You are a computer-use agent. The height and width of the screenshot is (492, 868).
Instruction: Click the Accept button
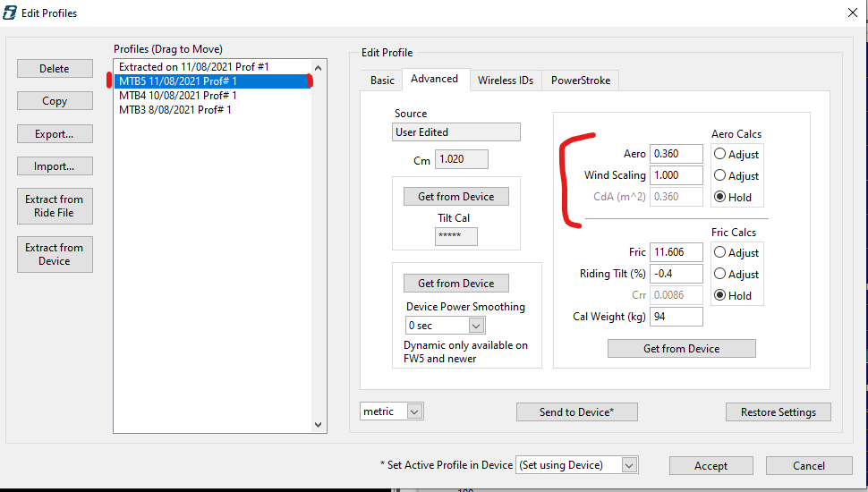[711, 465]
